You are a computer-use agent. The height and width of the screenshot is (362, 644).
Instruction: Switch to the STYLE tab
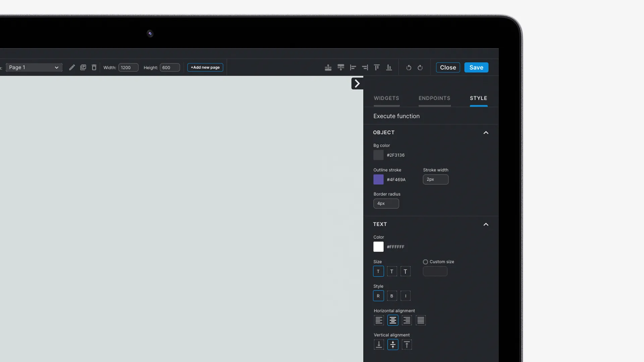click(478, 98)
